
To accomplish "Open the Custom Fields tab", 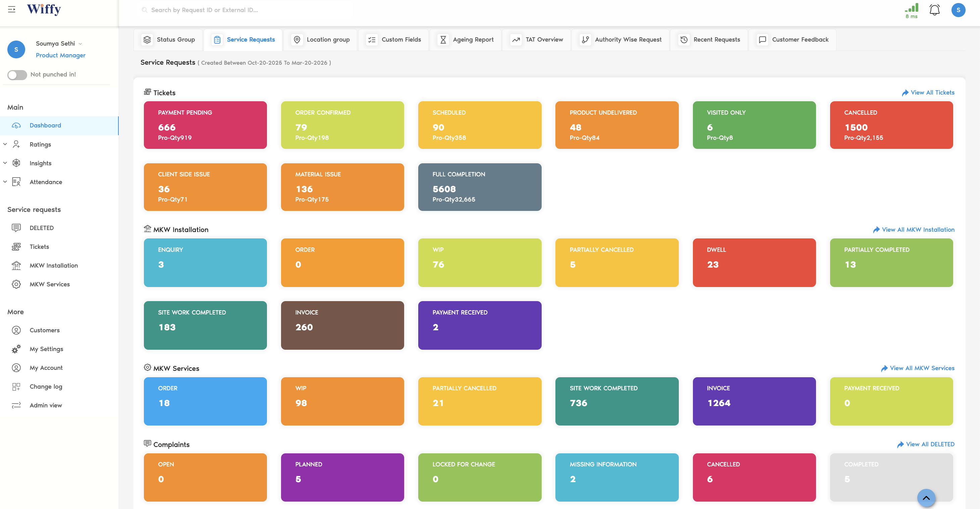I will [394, 39].
